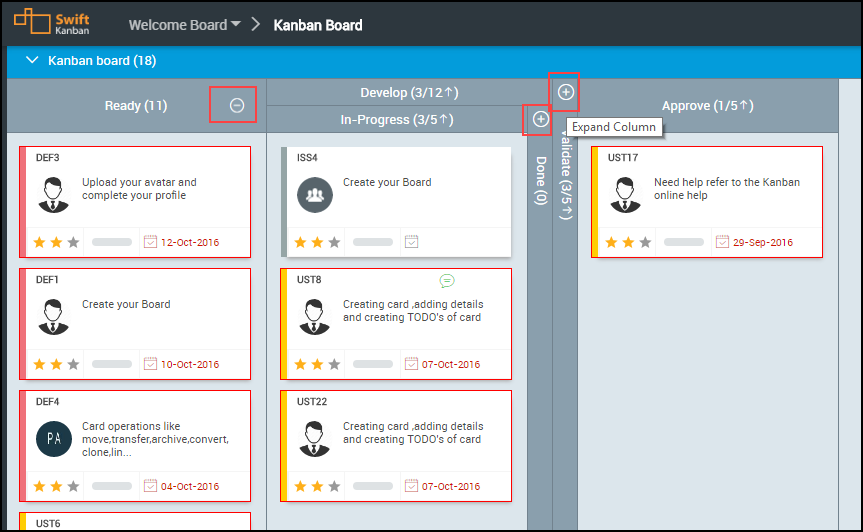Click the Swift Kanban logo
Image resolution: width=863 pixels, height=532 pixels.
point(51,22)
